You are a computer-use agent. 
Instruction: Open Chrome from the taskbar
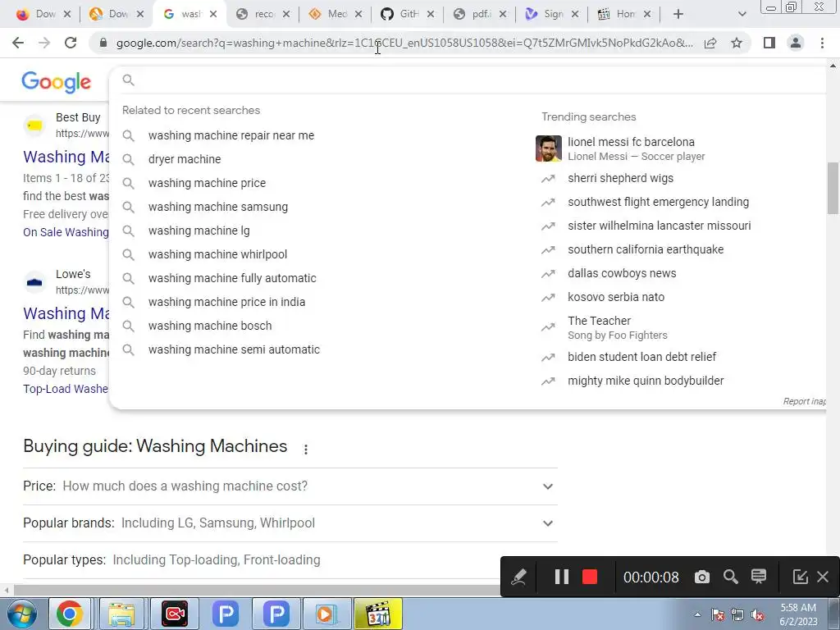click(69, 614)
